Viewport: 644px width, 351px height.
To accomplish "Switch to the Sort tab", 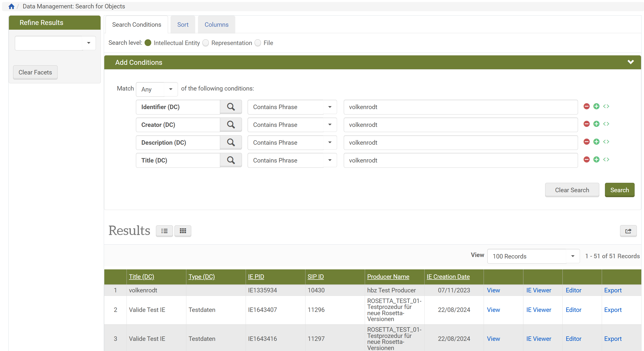I will [x=183, y=24].
